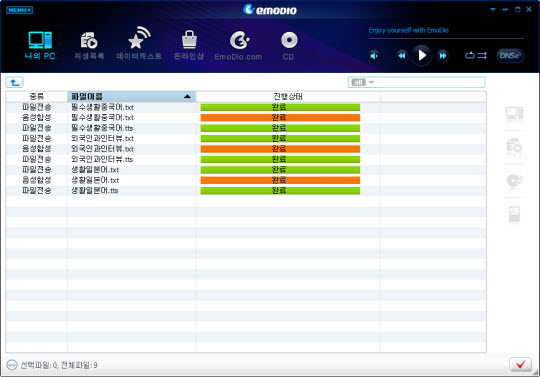Toggle the DNSe sound effect
The image size is (540, 377).
[x=510, y=55]
